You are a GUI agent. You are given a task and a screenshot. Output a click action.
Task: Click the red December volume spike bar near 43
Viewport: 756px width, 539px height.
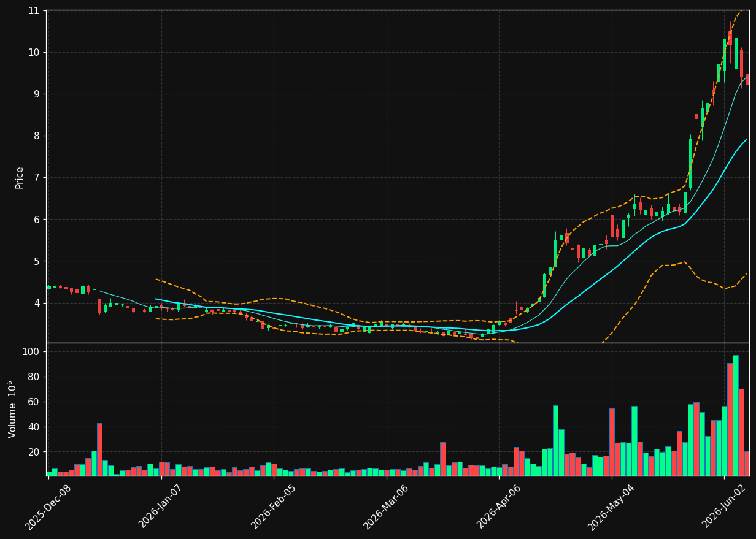[99, 449]
